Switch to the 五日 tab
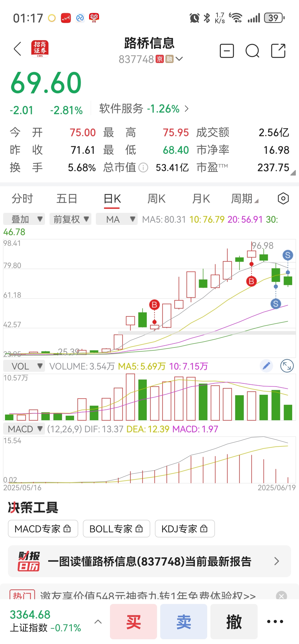The width and height of the screenshot is (299, 644). [67, 199]
